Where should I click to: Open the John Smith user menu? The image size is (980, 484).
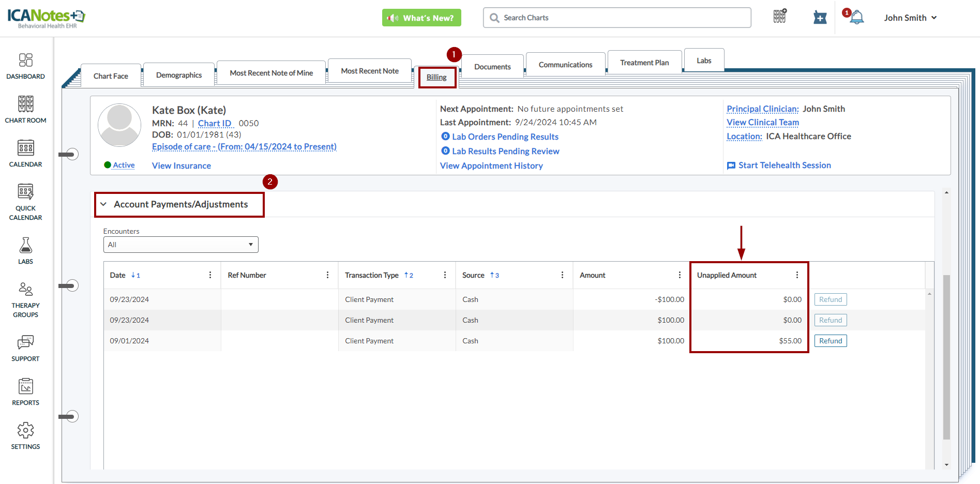(x=910, y=18)
